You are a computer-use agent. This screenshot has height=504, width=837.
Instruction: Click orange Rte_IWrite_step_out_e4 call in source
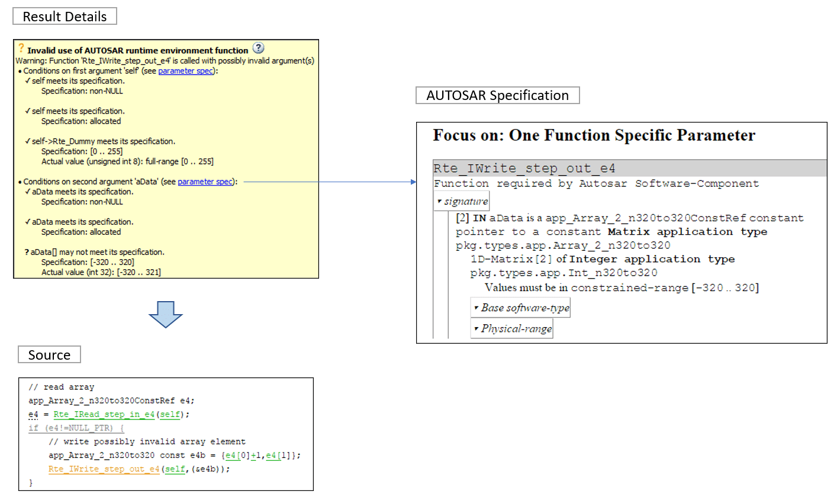(x=104, y=469)
